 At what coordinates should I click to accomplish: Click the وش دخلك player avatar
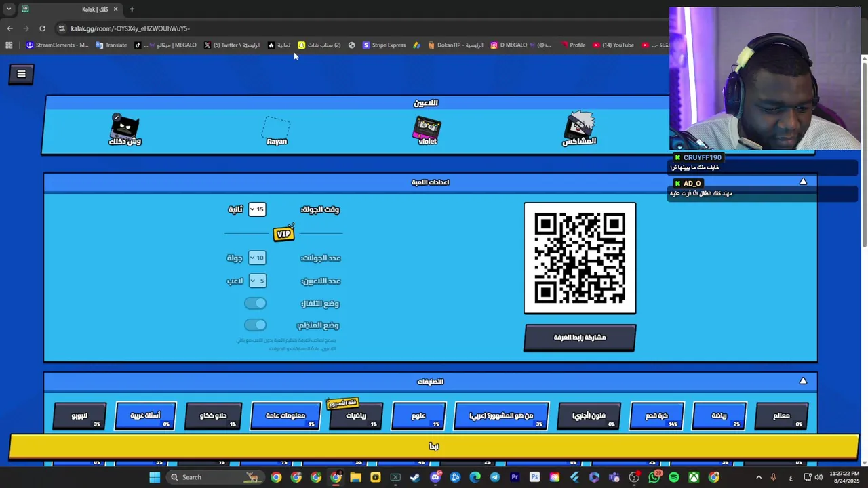tap(125, 129)
